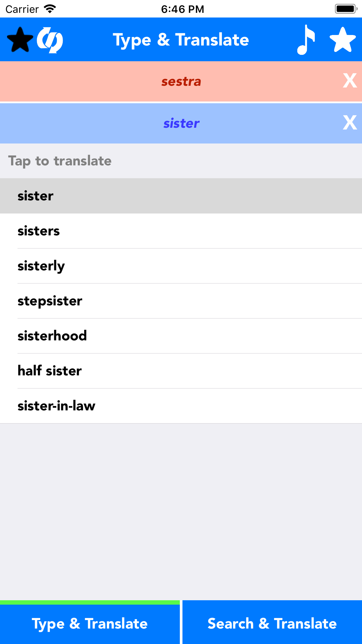Tap the Type & Translate header title
This screenshot has width=362, height=644.
click(x=181, y=40)
